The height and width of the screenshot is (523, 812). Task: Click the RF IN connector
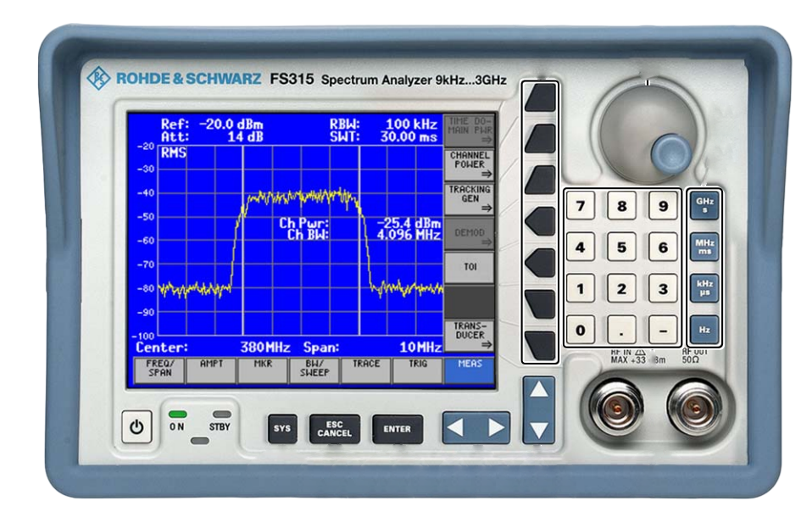[x=617, y=409]
